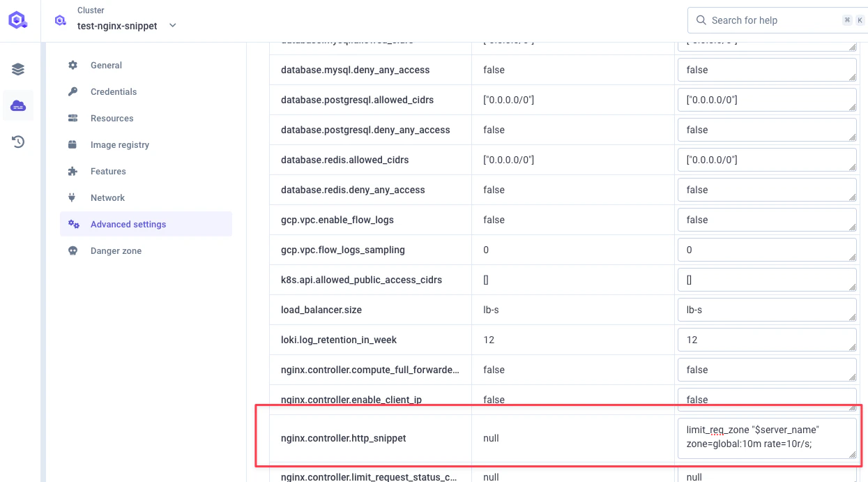Open the clusters cloud icon in sidebar
This screenshot has width=868, height=482.
(17, 105)
